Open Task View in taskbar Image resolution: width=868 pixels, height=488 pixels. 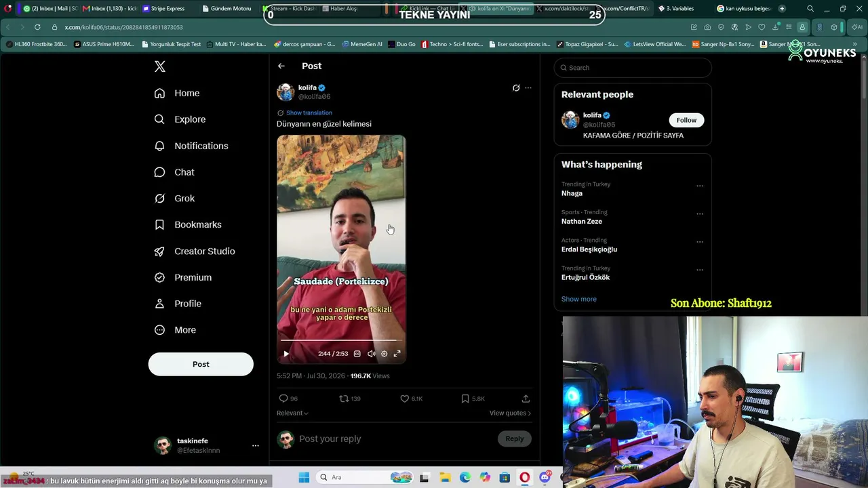coord(425,478)
